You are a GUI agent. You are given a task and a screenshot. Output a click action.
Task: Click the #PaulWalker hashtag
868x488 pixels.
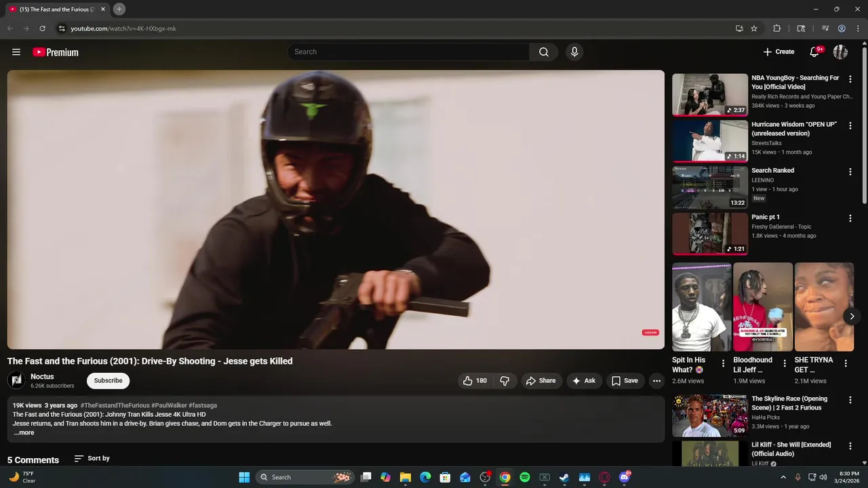(169, 405)
